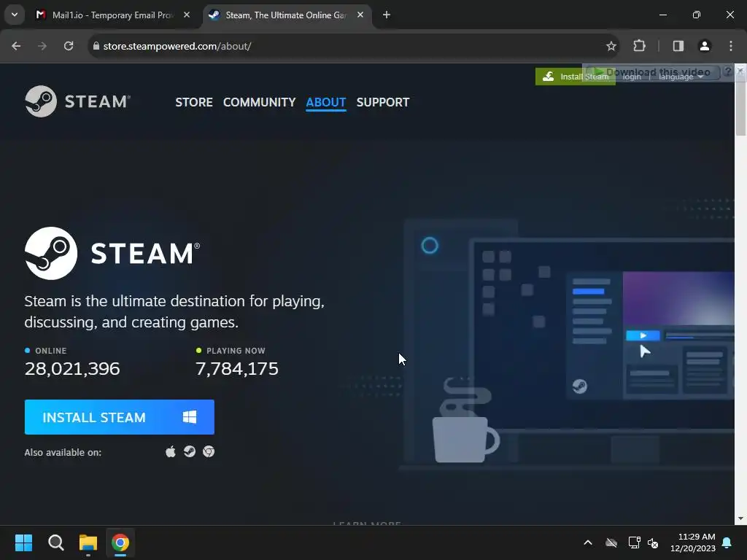Image resolution: width=747 pixels, height=560 pixels.
Task: Choose the SteamOS download icon
Action: pyautogui.click(x=190, y=451)
